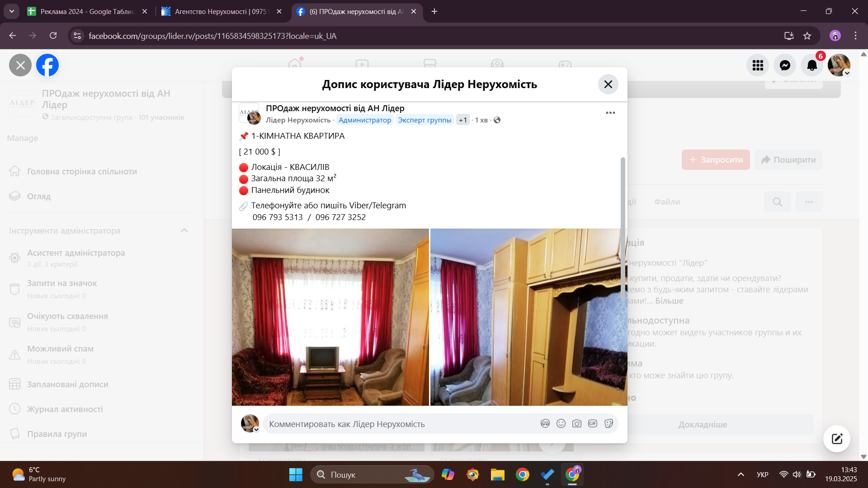868x488 pixels.
Task: Open the notifications bell
Action: 812,66
